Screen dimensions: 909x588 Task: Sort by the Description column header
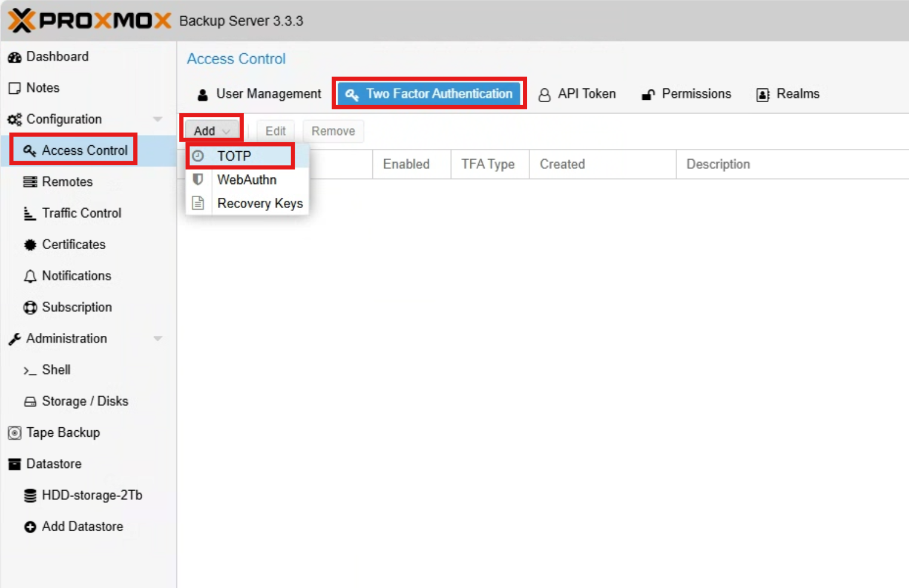[792, 164]
